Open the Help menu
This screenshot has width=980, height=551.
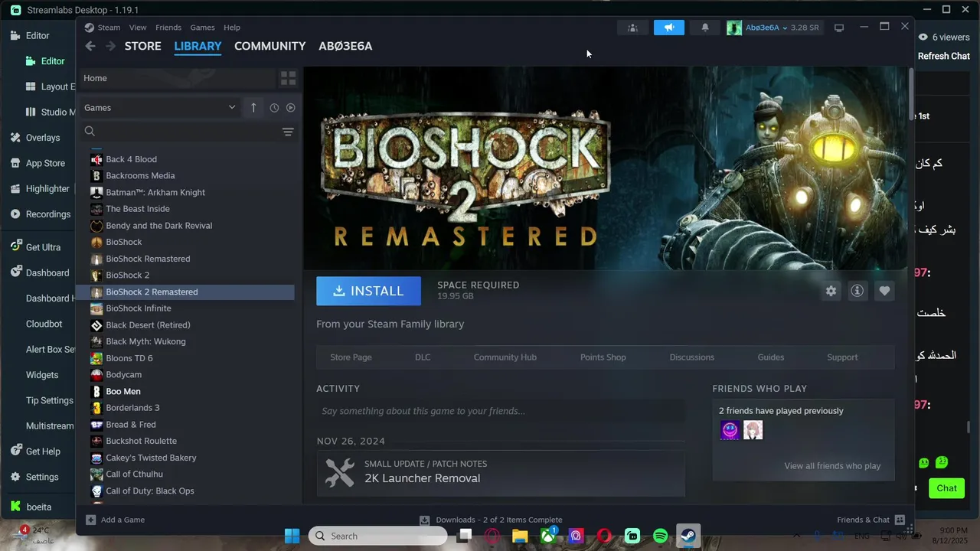(232, 28)
